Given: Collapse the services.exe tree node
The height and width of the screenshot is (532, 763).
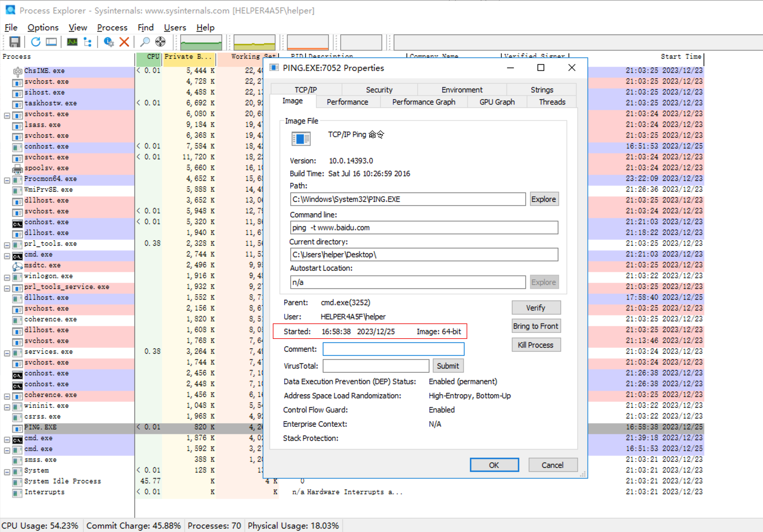Looking at the screenshot, I should point(7,353).
